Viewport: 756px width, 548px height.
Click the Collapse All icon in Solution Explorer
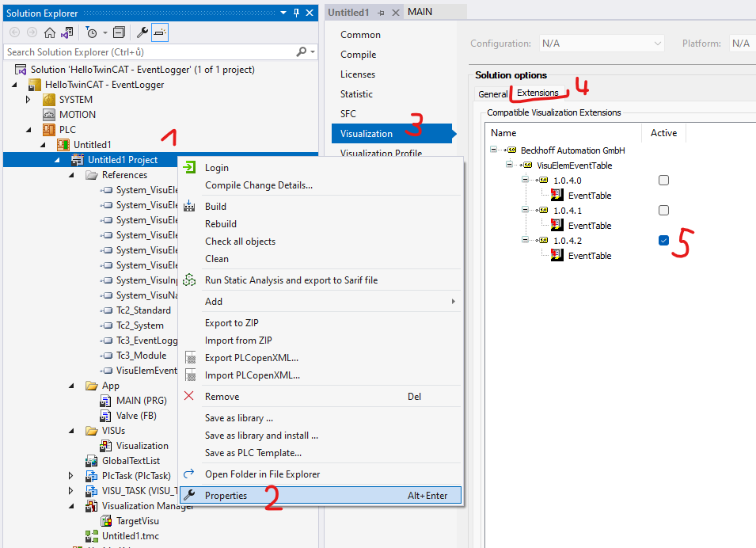coord(119,32)
